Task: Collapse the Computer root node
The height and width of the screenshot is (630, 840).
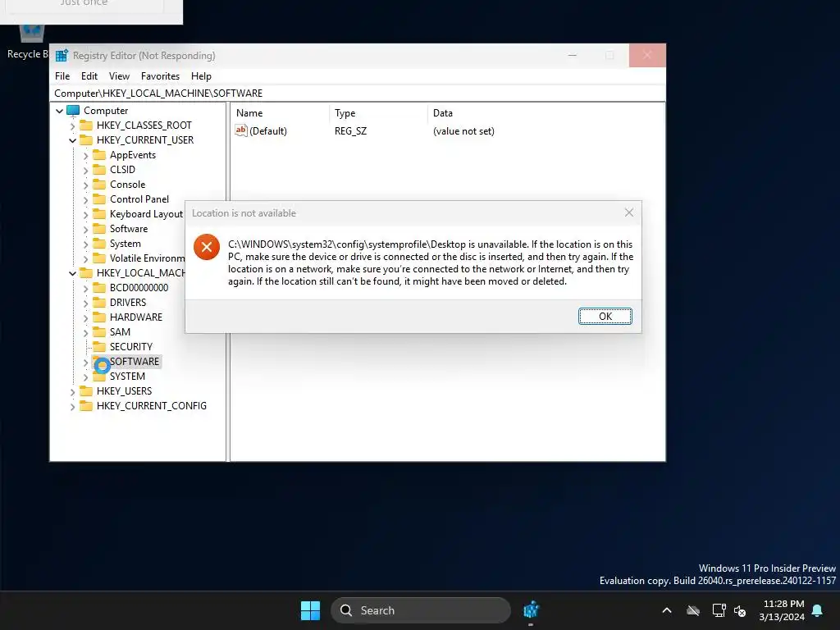Action: coord(59,111)
